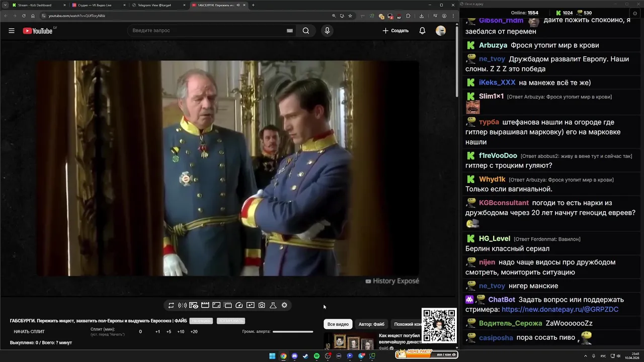Click the Создать create button
Viewport: 644px width, 362px height.
395,31
